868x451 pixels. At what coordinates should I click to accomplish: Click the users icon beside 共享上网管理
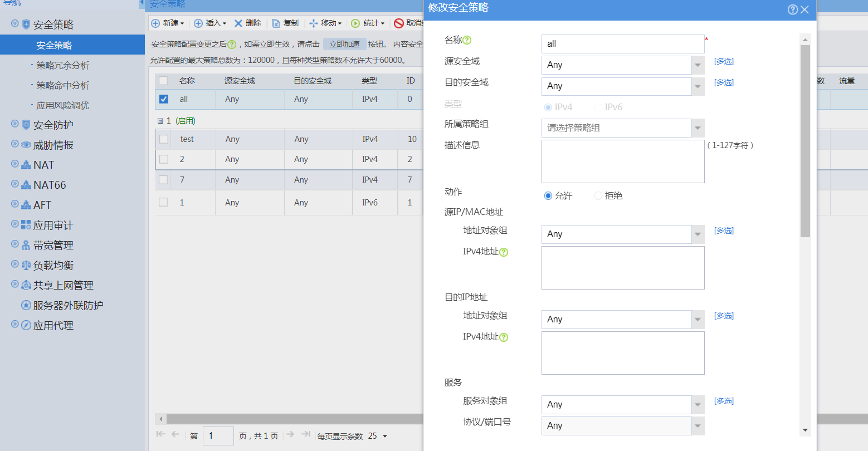(26, 285)
